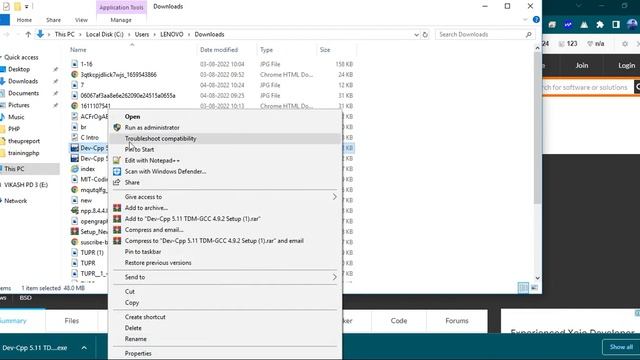
Task: Choose Copy from the context menu
Action: (x=132, y=303)
